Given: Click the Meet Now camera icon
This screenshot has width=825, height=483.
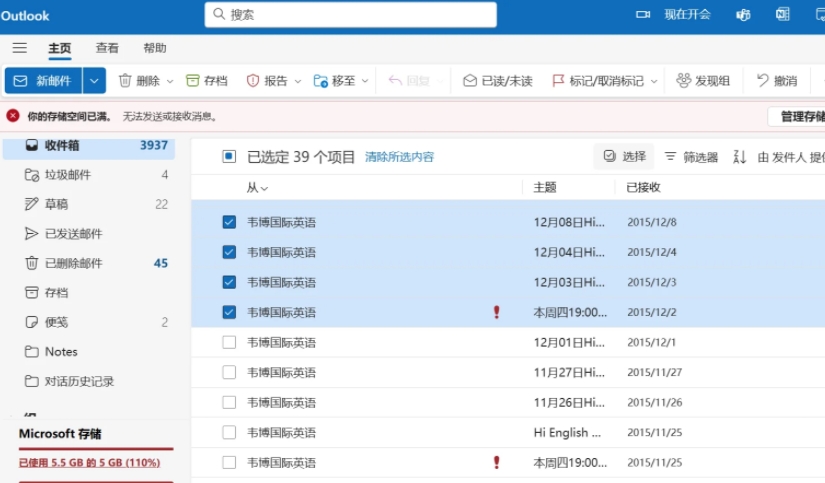Looking at the screenshot, I should click(643, 14).
